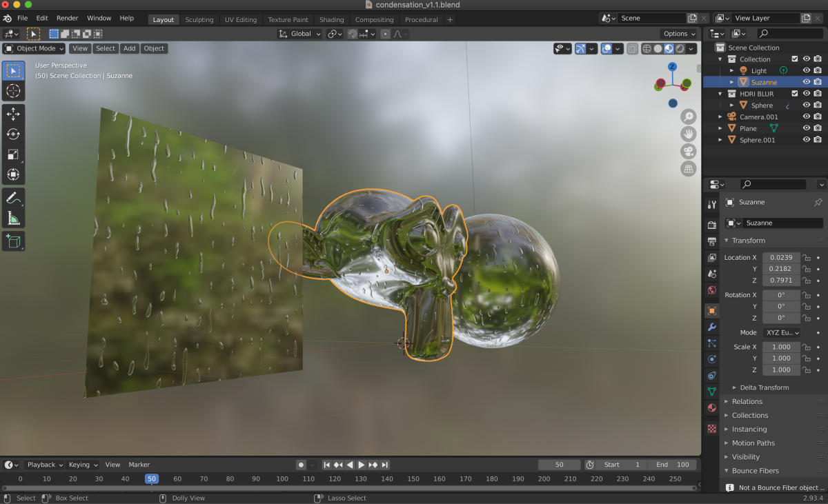This screenshot has height=504, width=828.
Task: Open the View Layer properties tab
Action: (712, 258)
